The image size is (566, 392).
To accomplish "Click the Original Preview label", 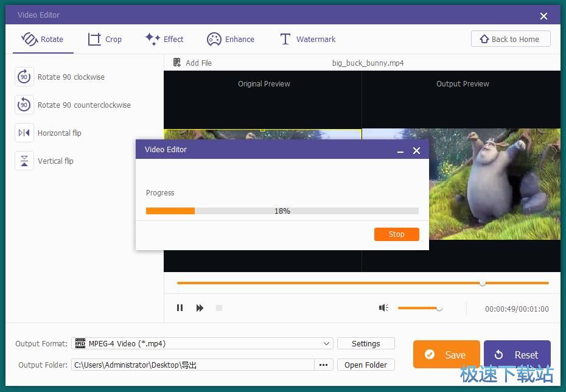I will coord(264,84).
